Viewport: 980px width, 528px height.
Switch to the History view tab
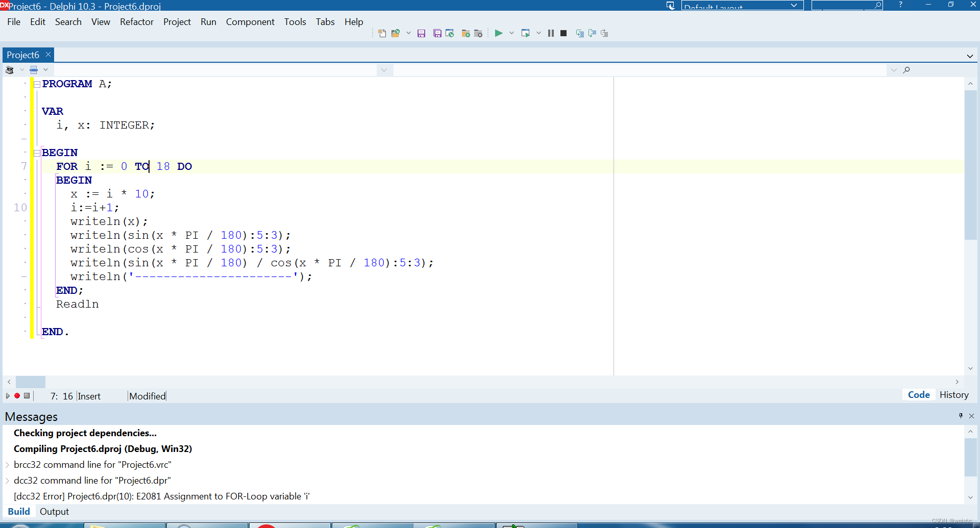click(x=954, y=395)
